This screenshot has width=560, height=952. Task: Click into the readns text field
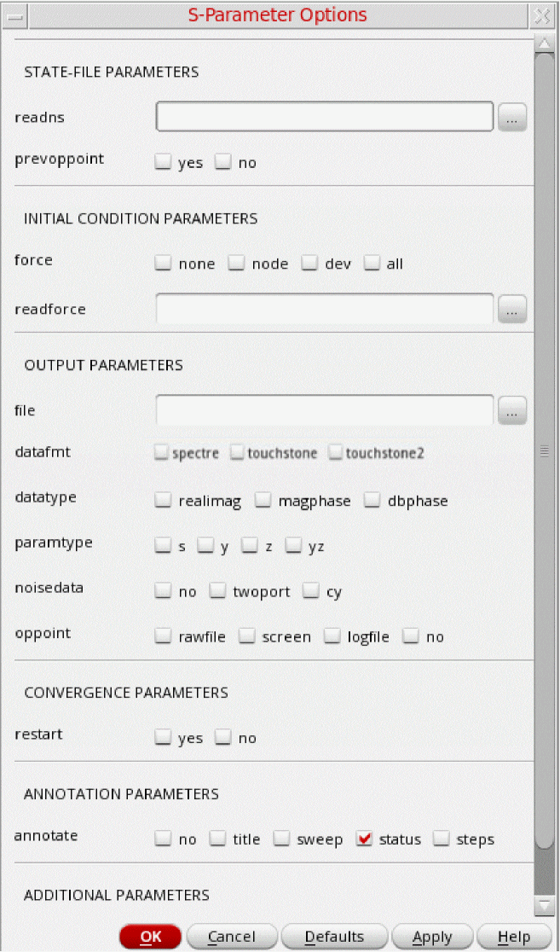tap(324, 118)
